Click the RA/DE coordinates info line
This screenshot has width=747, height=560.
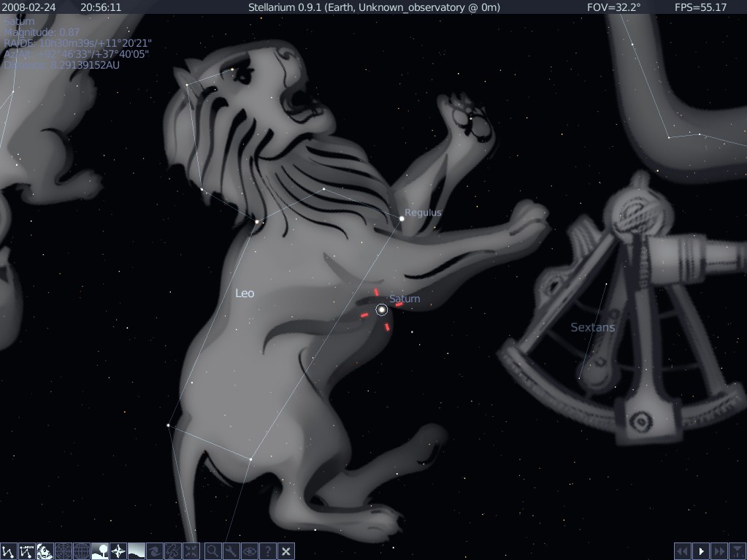(x=77, y=43)
